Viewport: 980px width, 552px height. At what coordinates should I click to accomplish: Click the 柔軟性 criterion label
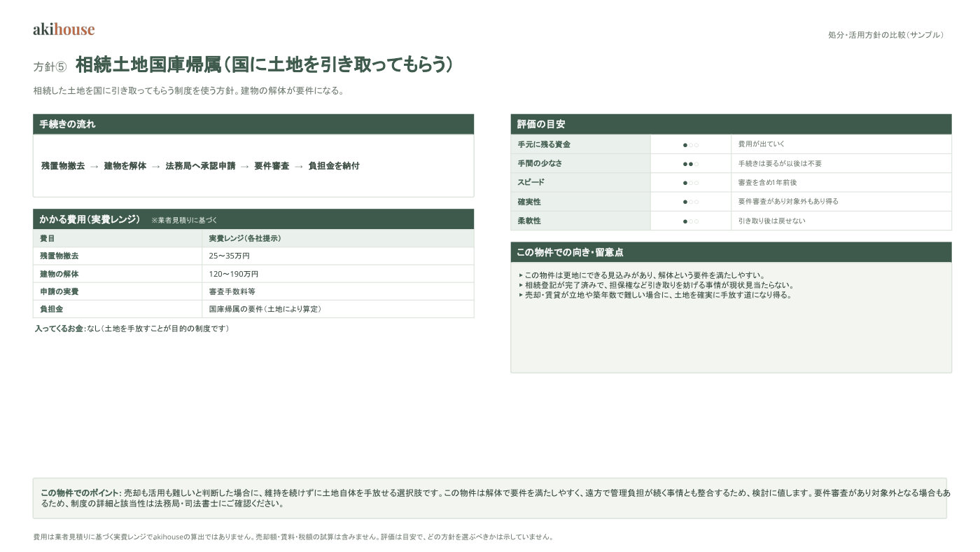[x=580, y=221]
